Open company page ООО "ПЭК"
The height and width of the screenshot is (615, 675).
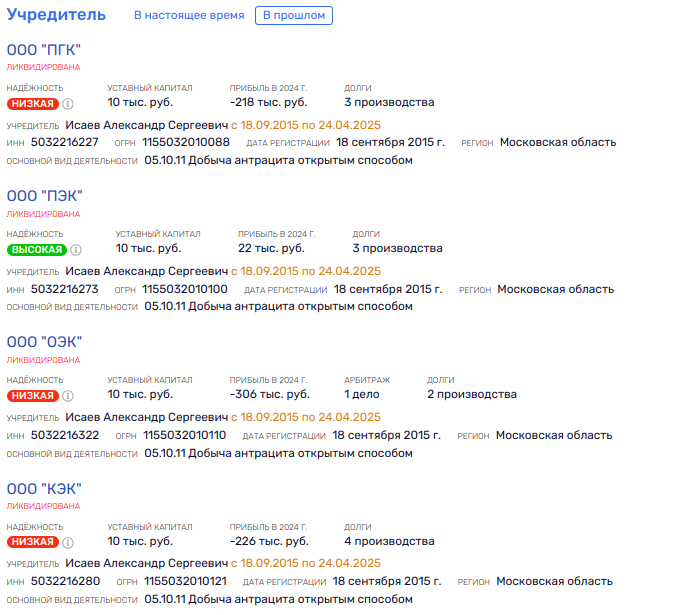click(x=44, y=196)
